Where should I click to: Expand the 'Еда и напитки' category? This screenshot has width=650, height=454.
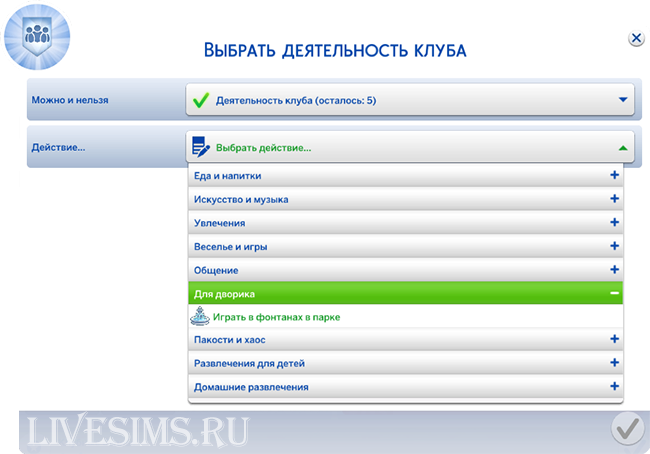[405, 175]
